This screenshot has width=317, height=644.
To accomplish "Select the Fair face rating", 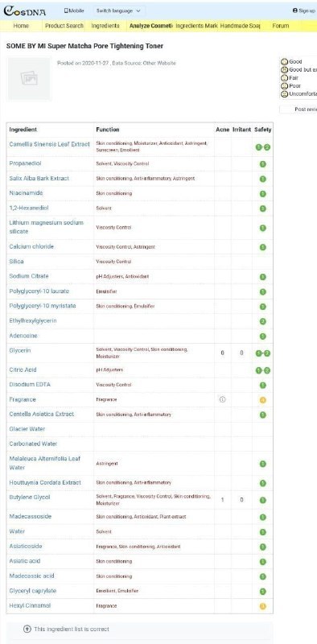I will pyautogui.click(x=284, y=77).
